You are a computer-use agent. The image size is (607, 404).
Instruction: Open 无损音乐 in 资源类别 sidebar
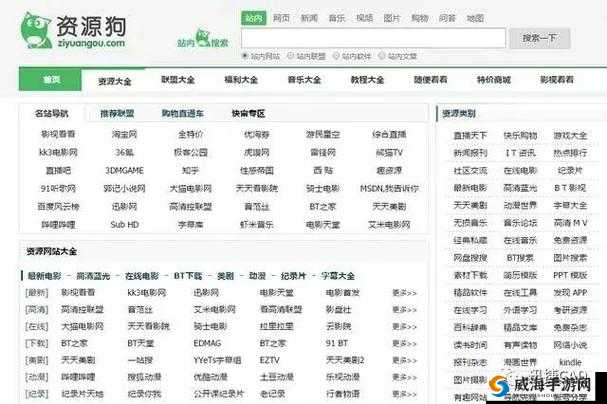(470, 223)
